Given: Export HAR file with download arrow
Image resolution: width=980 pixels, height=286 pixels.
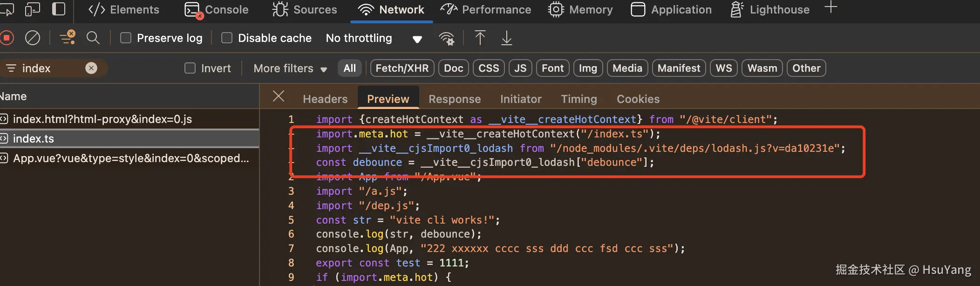Looking at the screenshot, I should [x=506, y=38].
